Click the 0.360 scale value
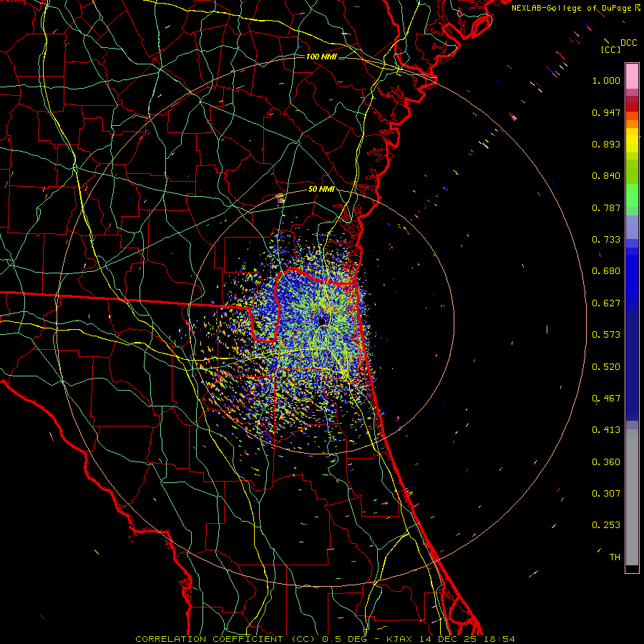This screenshot has width=644, height=644. point(606,462)
